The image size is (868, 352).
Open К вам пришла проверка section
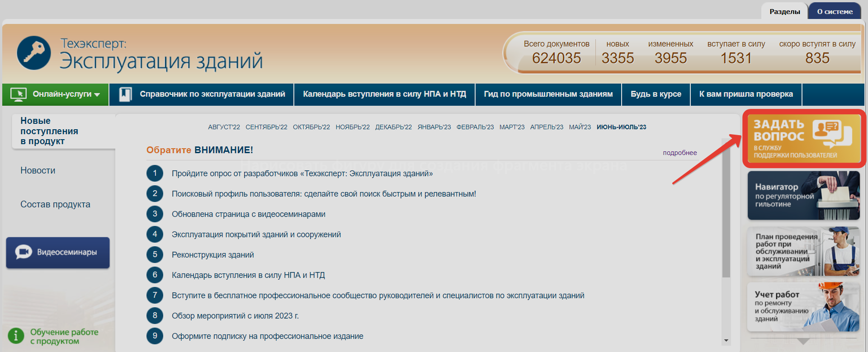coord(746,94)
